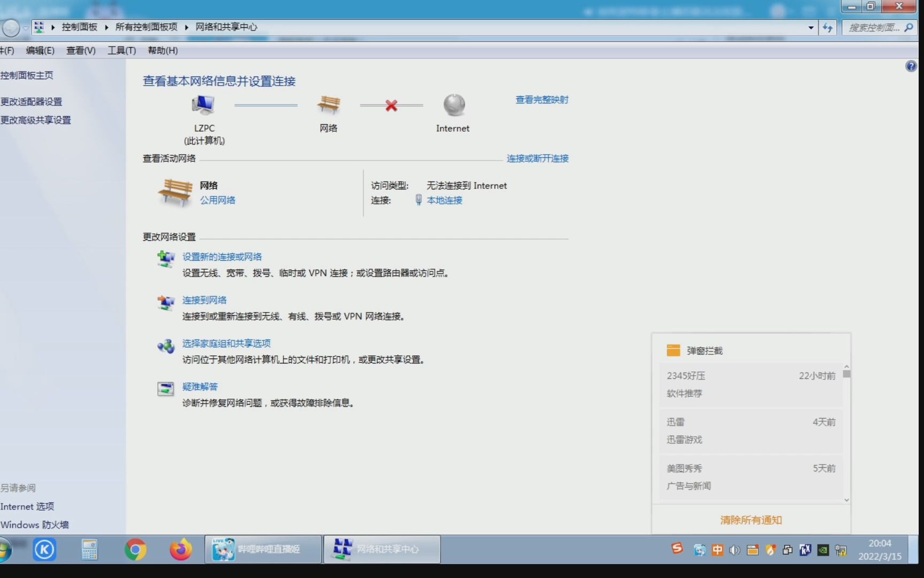Open the Calculator taskbar icon

pos(89,550)
